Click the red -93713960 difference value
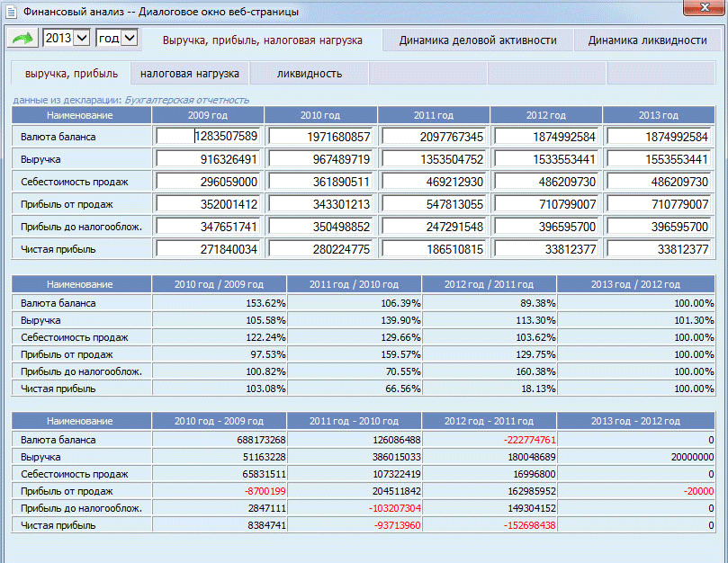Screen dimensions: 728x563 click(398, 525)
